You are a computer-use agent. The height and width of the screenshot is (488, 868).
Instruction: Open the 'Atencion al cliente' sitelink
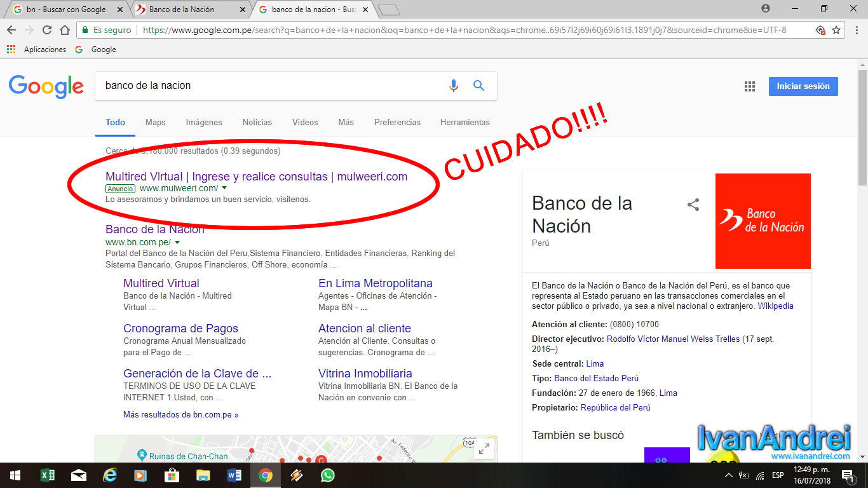[x=365, y=329]
